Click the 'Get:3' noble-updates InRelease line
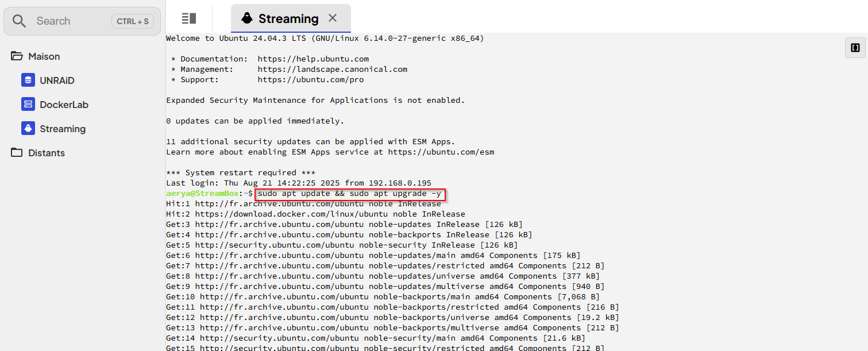The image size is (868, 351). [x=345, y=224]
